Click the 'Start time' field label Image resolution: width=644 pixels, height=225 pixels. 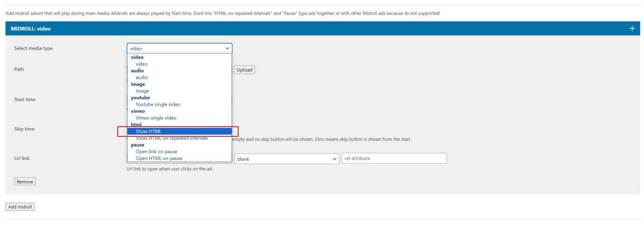point(25,100)
